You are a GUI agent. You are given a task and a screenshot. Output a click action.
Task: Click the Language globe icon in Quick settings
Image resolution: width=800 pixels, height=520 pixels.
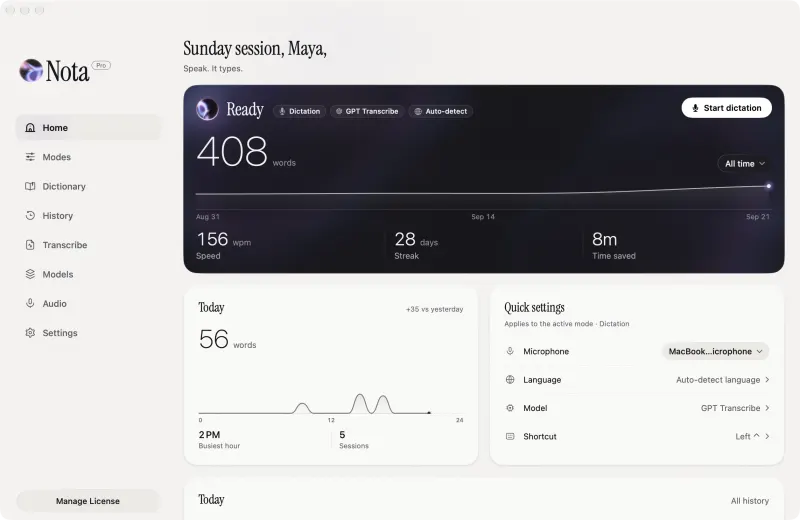click(510, 380)
